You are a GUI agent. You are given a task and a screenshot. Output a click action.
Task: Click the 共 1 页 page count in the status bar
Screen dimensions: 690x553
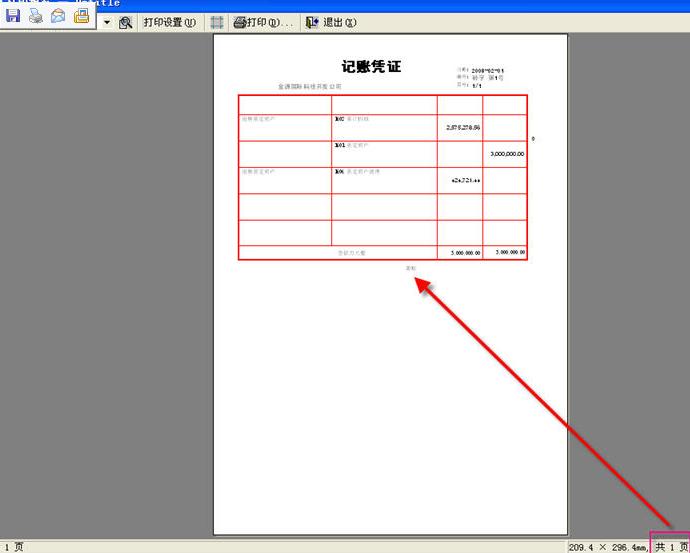coord(671,547)
